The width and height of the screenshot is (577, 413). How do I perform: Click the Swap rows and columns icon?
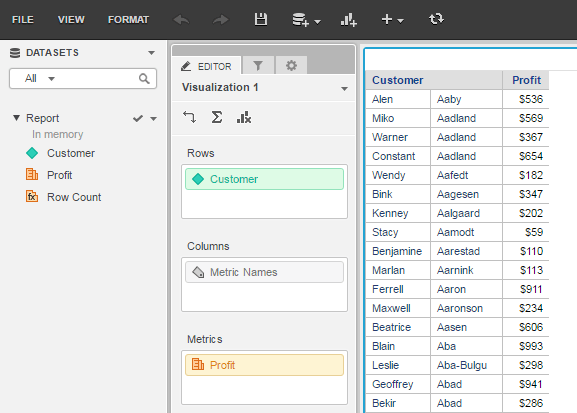(190, 117)
